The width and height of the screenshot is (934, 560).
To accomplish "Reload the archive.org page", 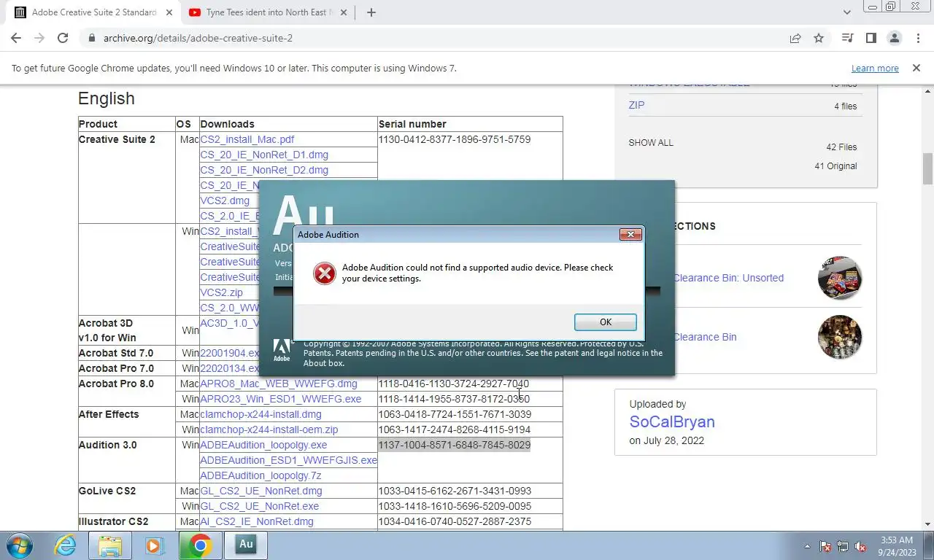I will point(63,38).
